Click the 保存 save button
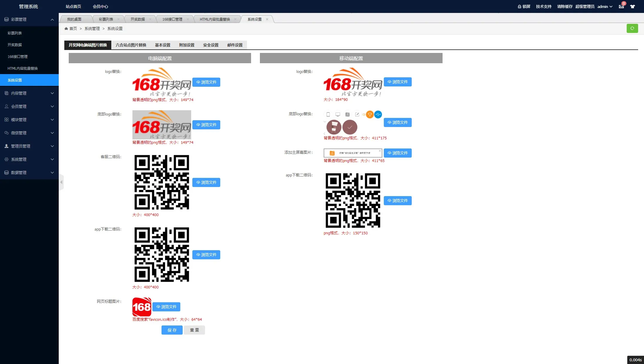 pyautogui.click(x=172, y=330)
